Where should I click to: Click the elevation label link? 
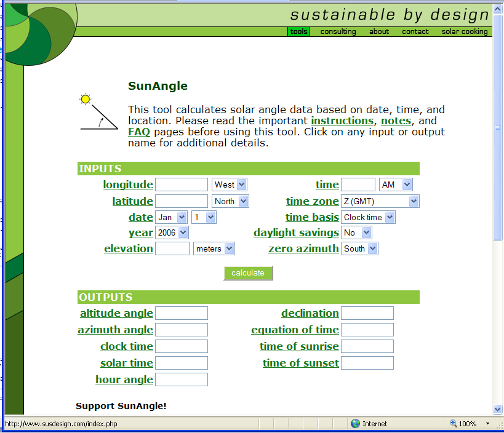click(x=129, y=248)
